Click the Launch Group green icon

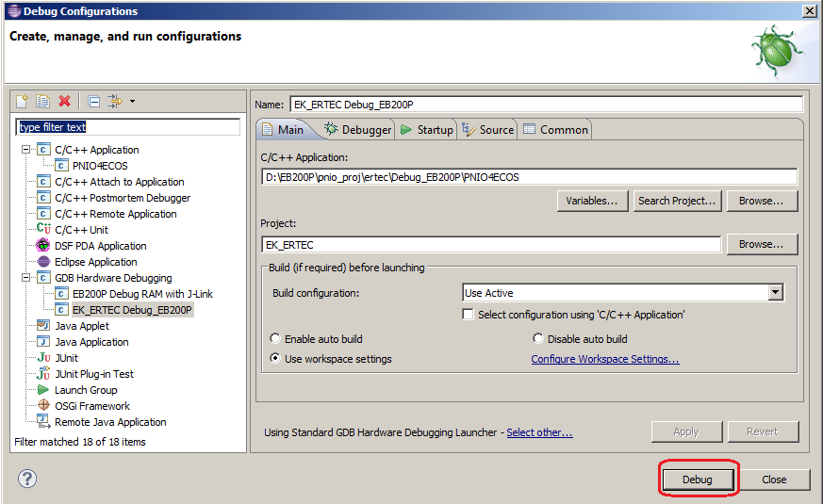pos(43,390)
